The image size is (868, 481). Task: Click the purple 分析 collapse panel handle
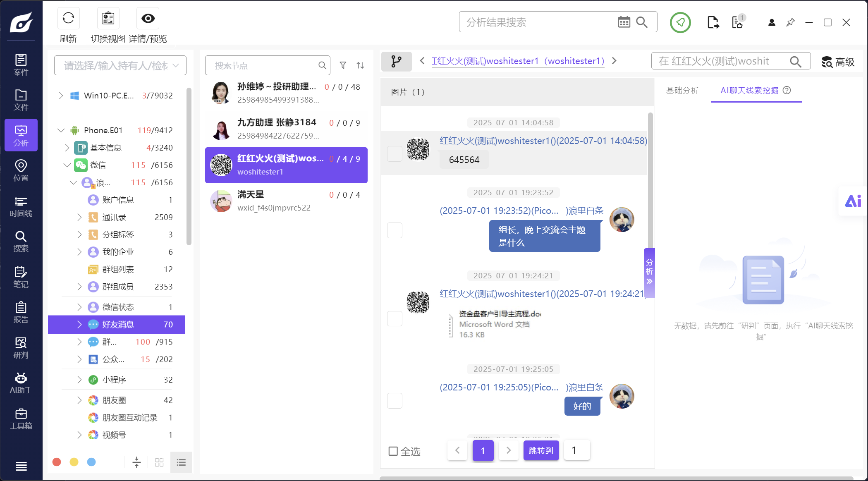649,273
